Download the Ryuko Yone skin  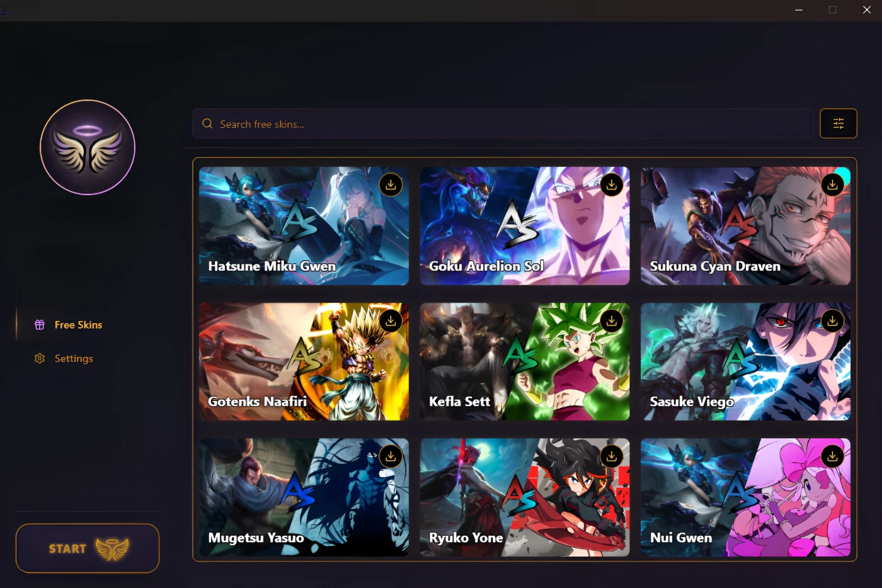[611, 456]
